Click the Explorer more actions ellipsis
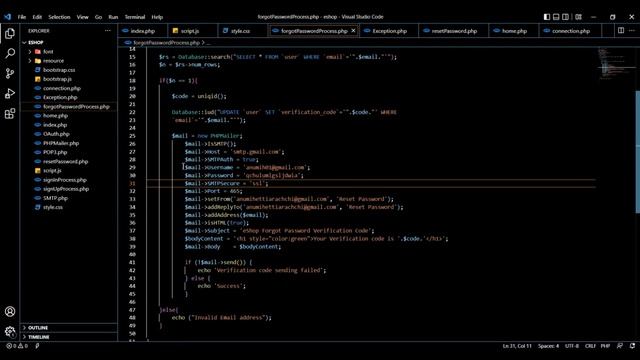The height and width of the screenshot is (360, 640). click(108, 31)
